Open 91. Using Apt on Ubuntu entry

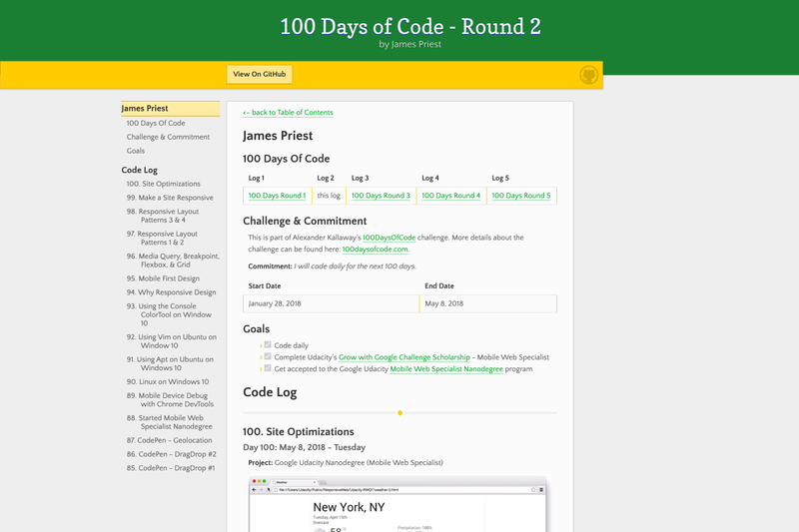pos(170,363)
